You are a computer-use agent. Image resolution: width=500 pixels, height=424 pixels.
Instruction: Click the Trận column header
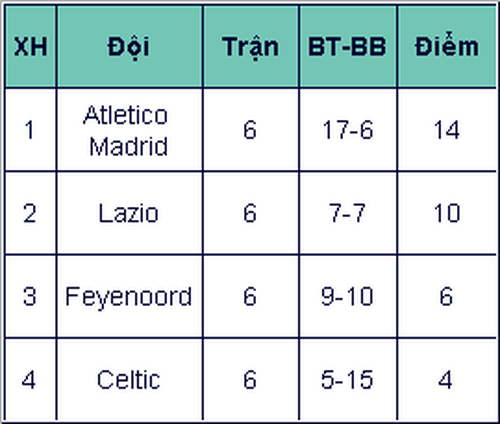pos(251,46)
